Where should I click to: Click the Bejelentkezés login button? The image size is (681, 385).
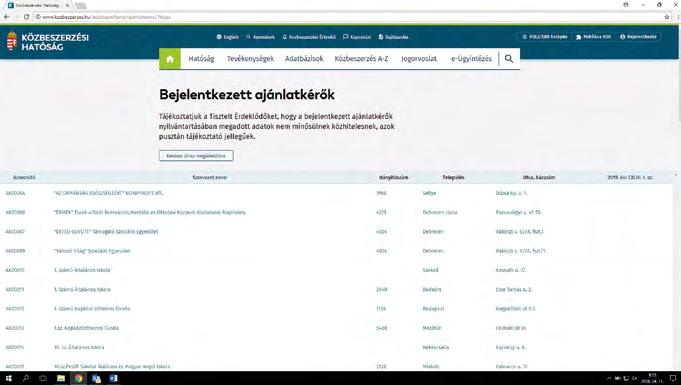coord(638,37)
